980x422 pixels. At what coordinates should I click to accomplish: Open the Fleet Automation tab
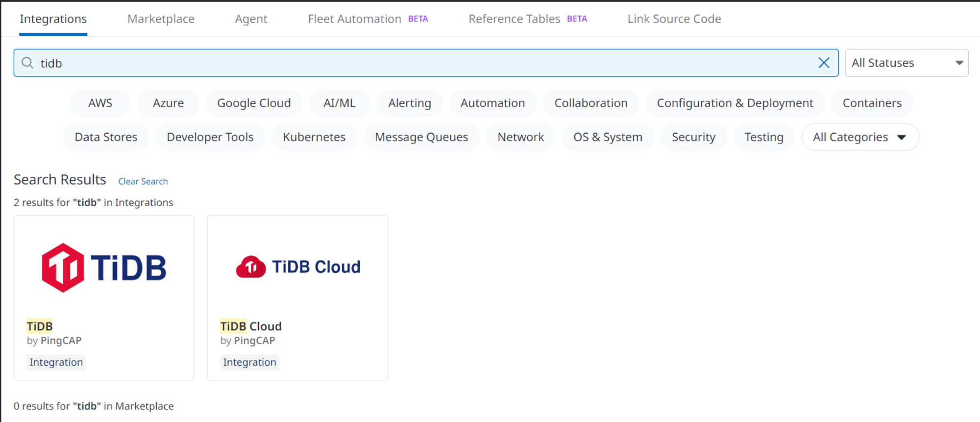367,19
